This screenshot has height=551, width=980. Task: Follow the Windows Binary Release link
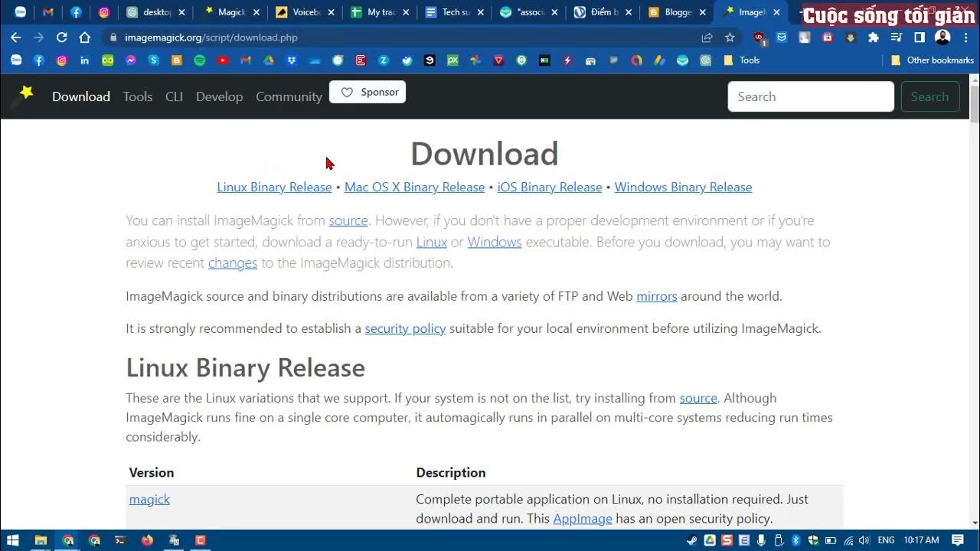pyautogui.click(x=683, y=187)
